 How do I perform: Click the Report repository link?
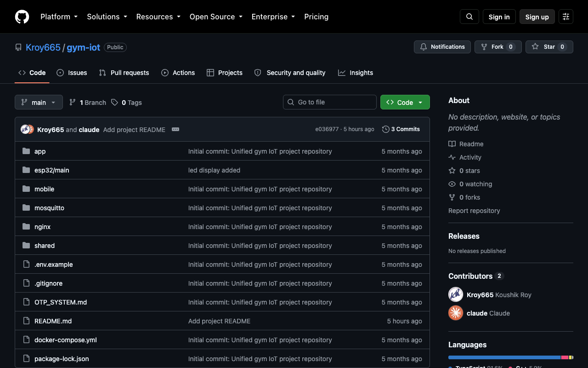point(474,211)
